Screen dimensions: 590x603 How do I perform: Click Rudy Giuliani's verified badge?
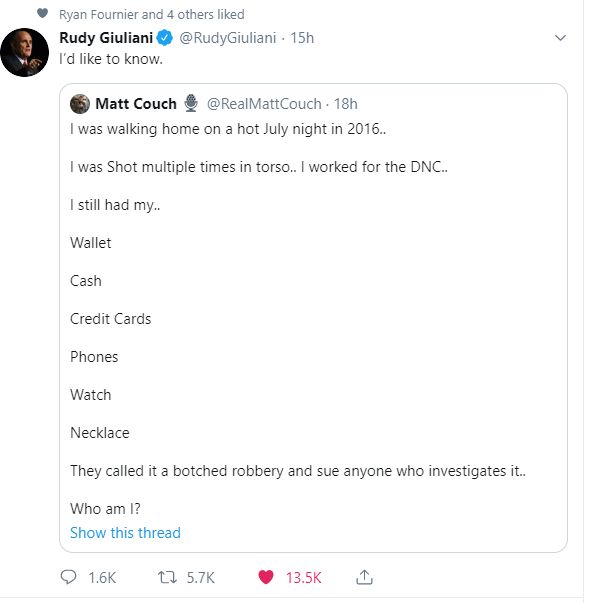167,38
